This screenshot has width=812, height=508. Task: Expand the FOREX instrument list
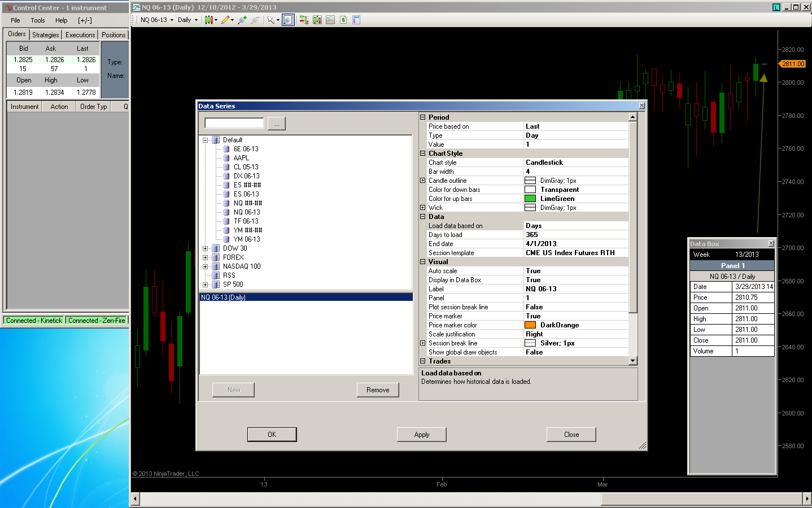click(x=206, y=257)
